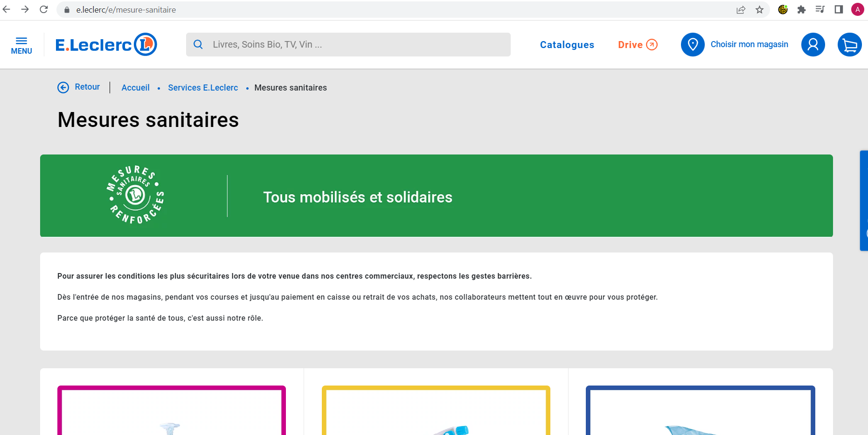Image resolution: width=868 pixels, height=435 pixels.
Task: Click the share icon in the address bar
Action: tap(741, 9)
